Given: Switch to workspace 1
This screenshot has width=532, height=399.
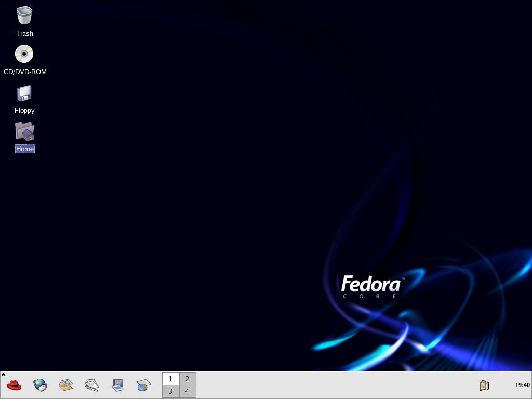Looking at the screenshot, I should (x=170, y=379).
